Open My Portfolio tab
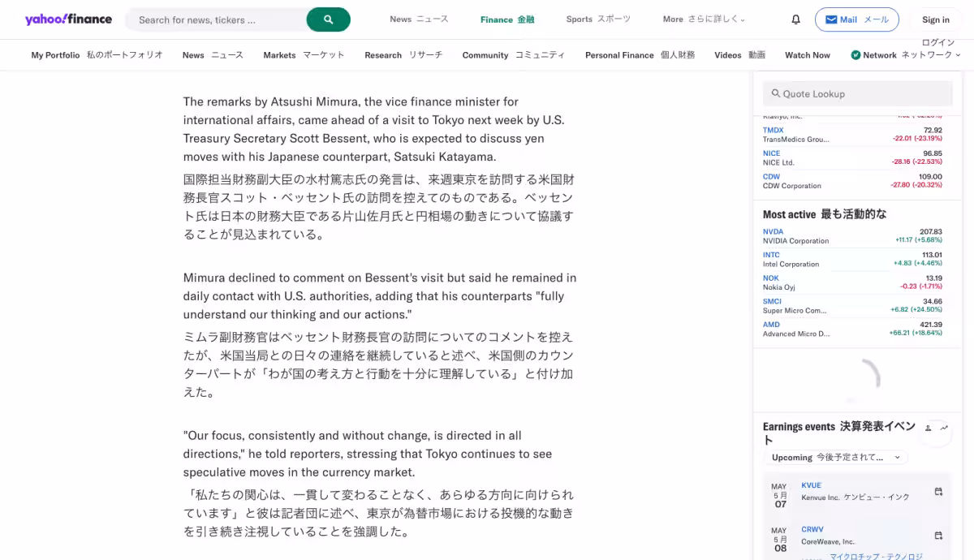The image size is (974, 560). 97,55
